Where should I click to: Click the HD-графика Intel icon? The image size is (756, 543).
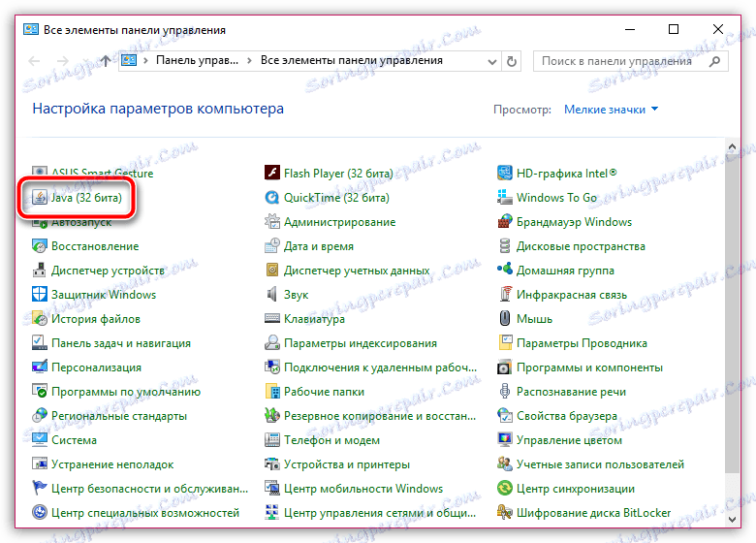[504, 173]
